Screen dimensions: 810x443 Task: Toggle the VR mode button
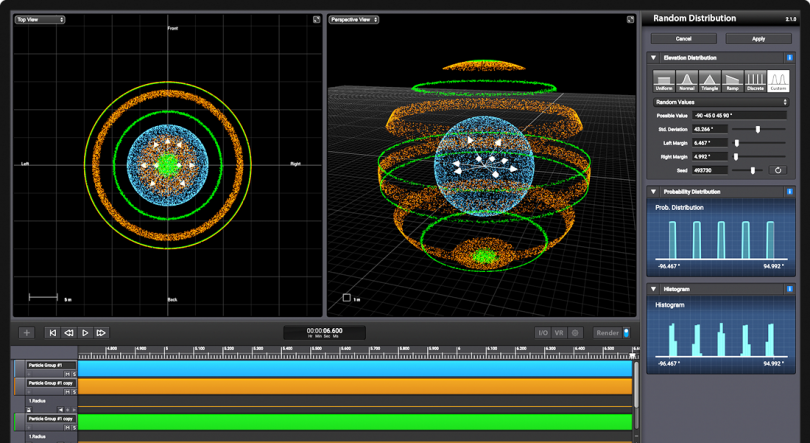click(559, 333)
